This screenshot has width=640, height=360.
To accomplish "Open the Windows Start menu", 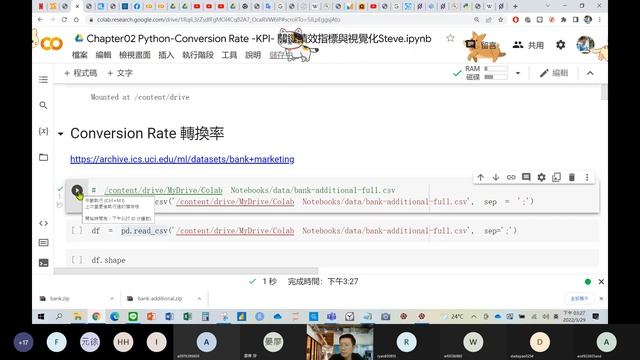I will [x=41, y=316].
